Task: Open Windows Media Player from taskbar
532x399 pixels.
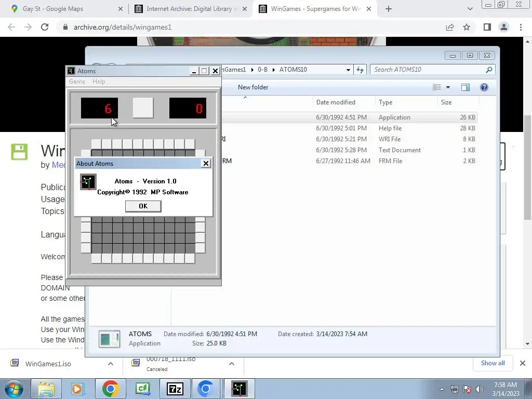Action: tap(78, 389)
